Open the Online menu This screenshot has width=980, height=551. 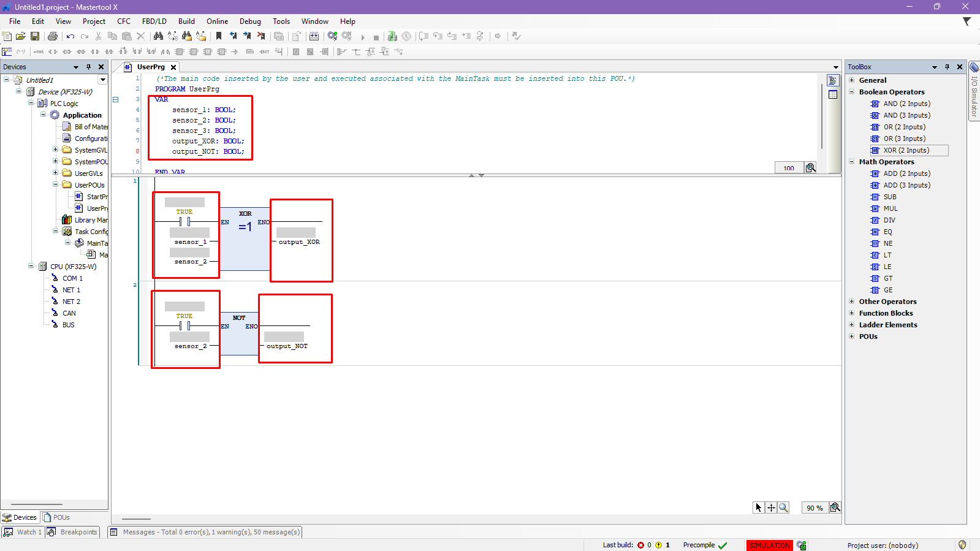(x=217, y=21)
